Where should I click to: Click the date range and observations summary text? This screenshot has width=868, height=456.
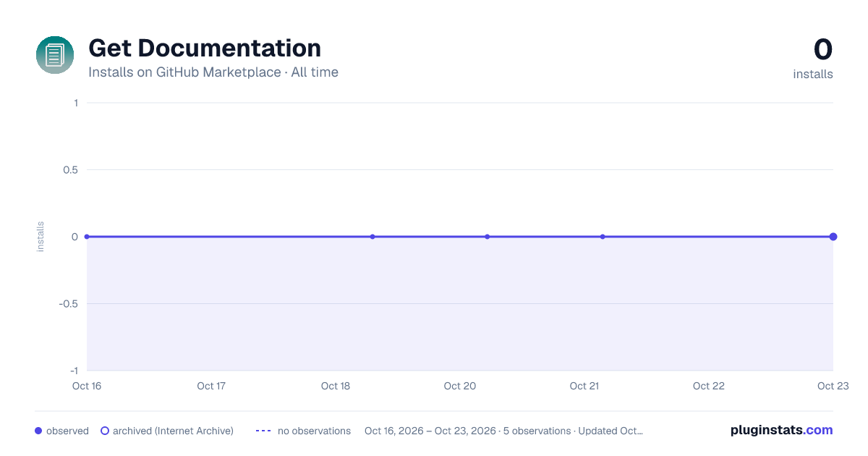pyautogui.click(x=503, y=431)
